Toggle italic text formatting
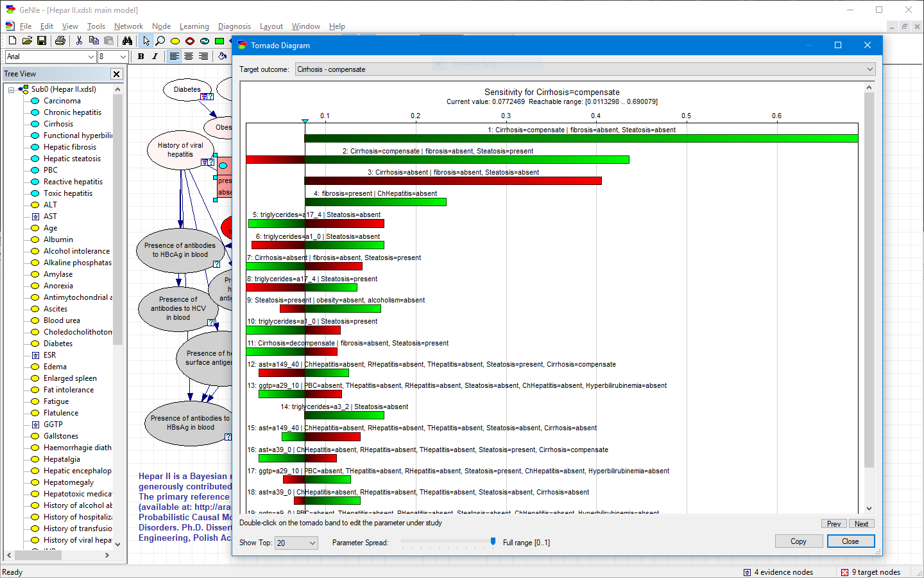924x578 pixels. click(155, 57)
